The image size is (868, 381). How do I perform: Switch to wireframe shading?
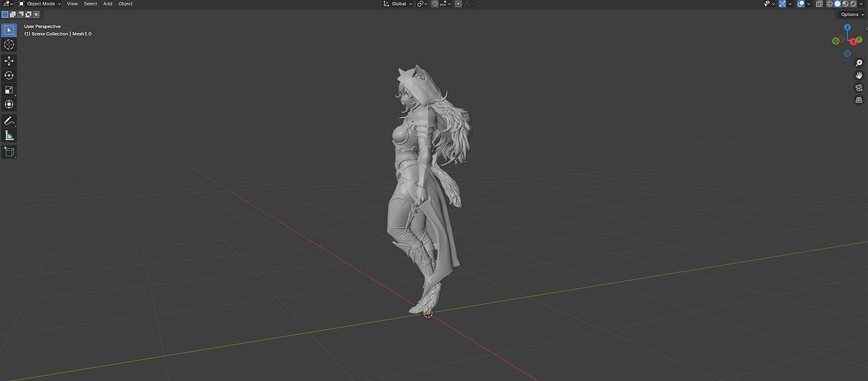(830, 3)
